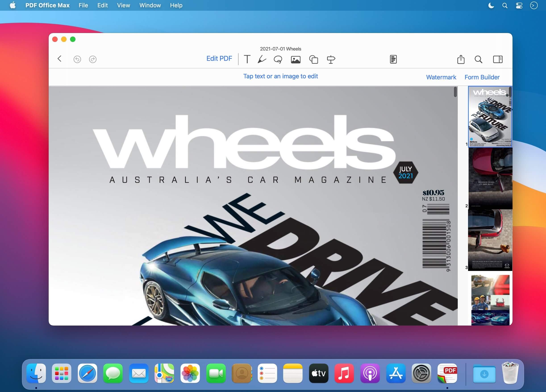Click the redo arrow button

click(x=93, y=59)
